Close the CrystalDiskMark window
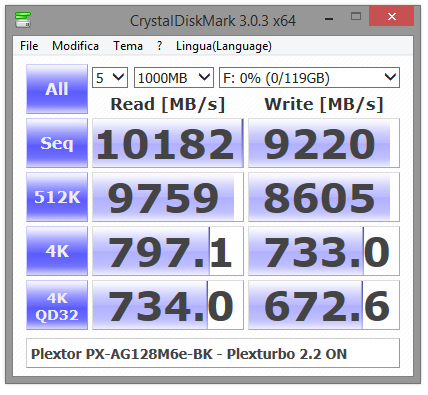Image resolution: width=428 pixels, height=395 pixels. tap(392, 16)
